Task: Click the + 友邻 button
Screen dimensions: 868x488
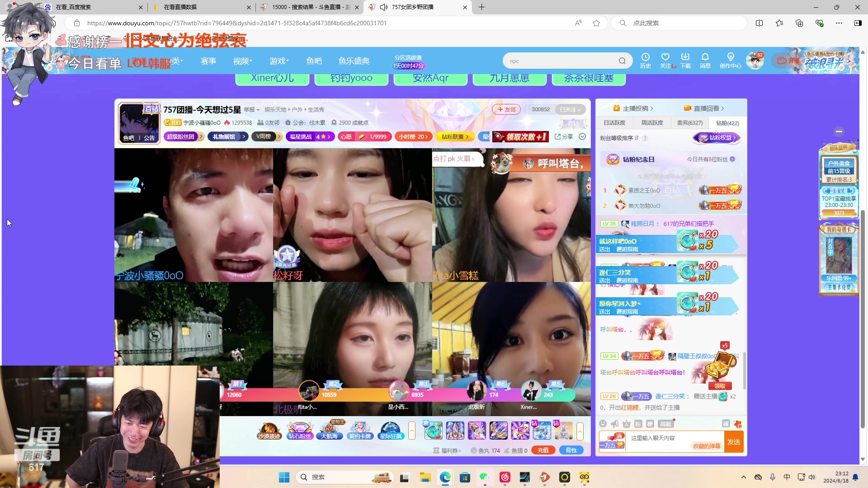Action: pos(506,109)
